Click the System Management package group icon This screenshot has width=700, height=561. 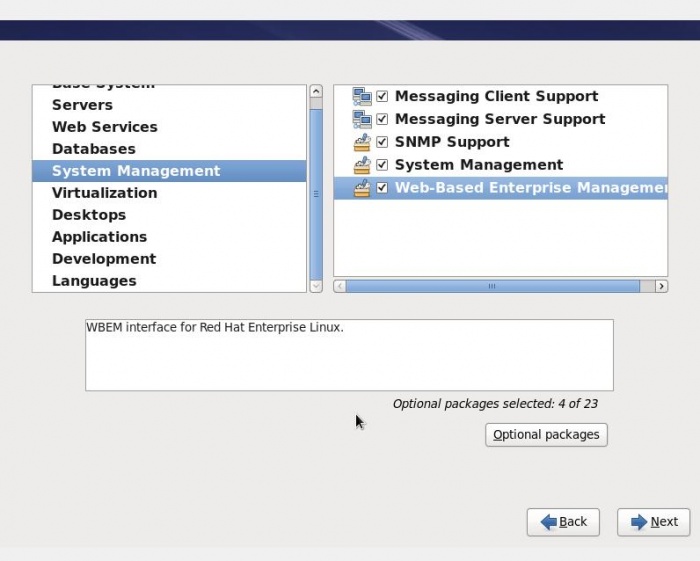(362, 165)
